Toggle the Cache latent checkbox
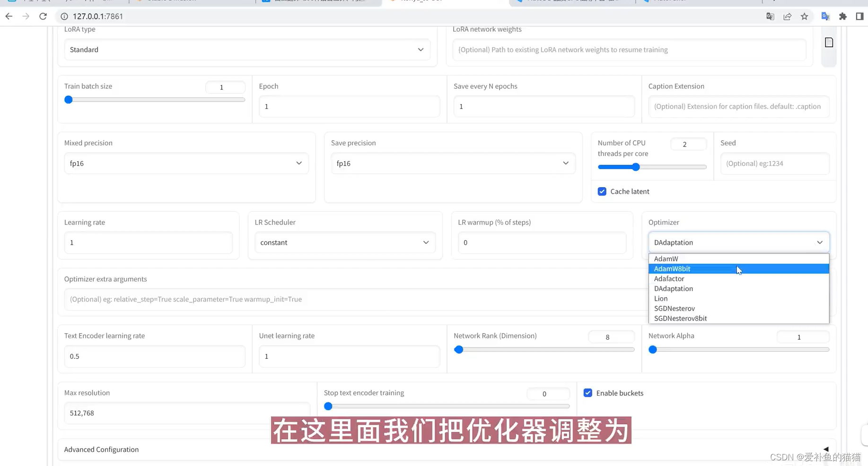 click(602, 191)
